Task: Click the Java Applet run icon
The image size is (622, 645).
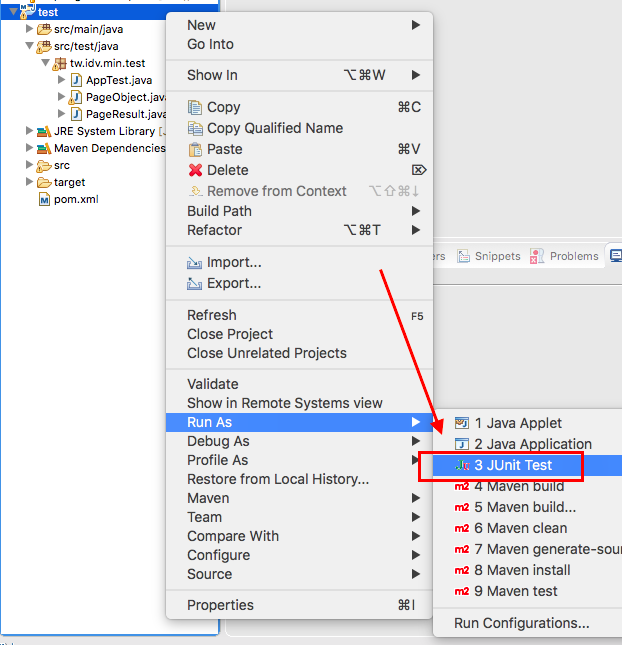Action: tap(462, 423)
